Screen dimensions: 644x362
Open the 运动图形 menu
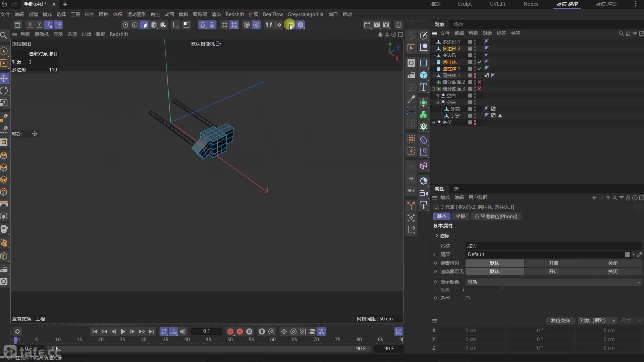[136, 14]
